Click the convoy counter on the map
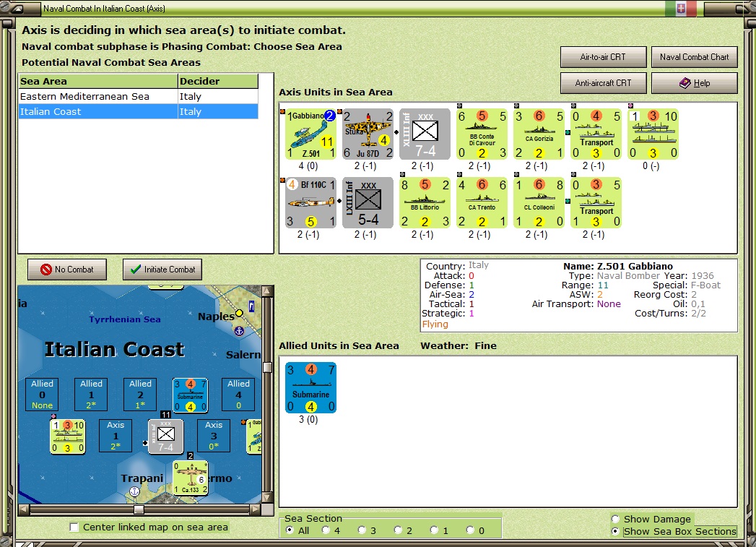 click(x=67, y=436)
